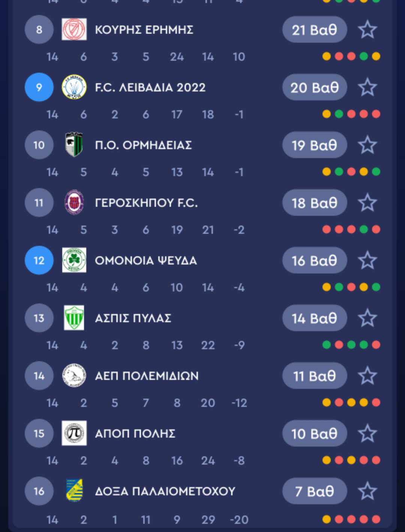Click the ΑΕΠ ΠΟΛΕΜΙΔΙΩΝ round logo
The width and height of the screenshot is (405, 532).
(x=74, y=376)
